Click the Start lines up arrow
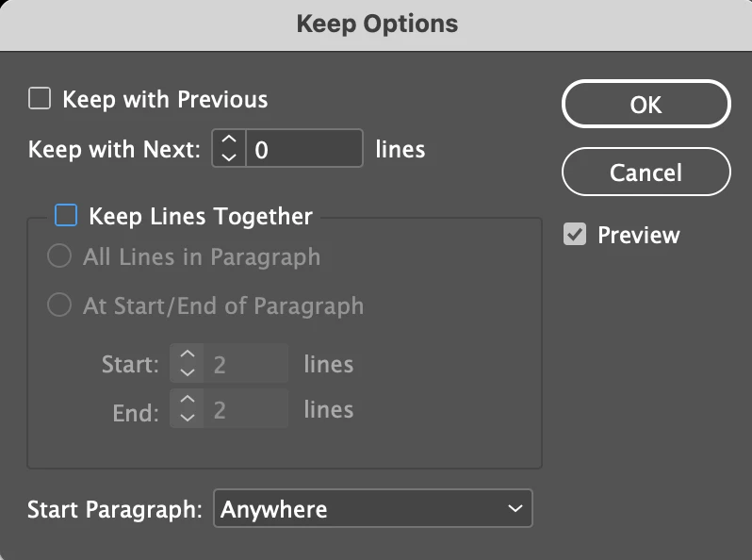 tap(186, 355)
